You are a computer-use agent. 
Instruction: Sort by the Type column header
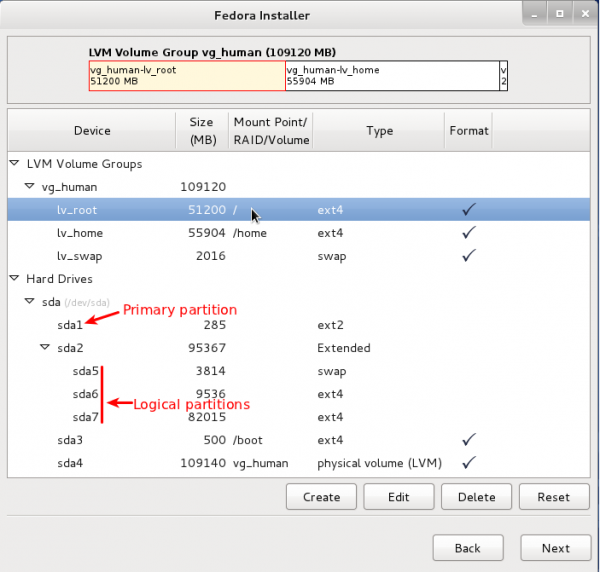[379, 131]
